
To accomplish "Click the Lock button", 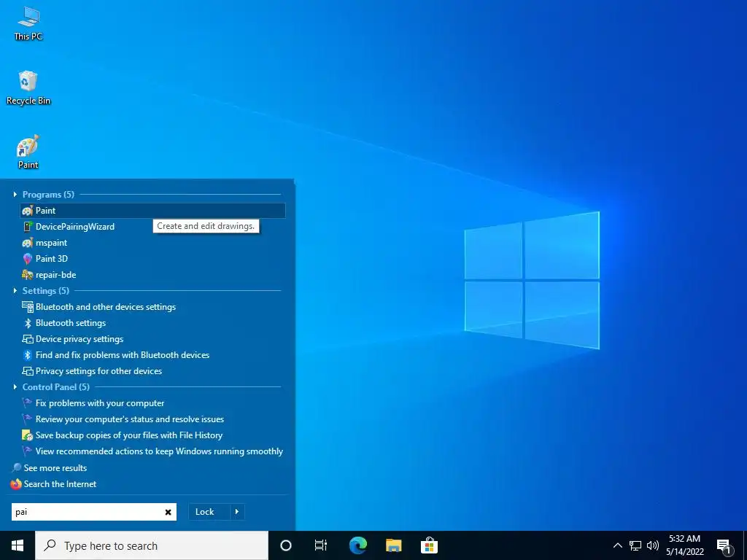I will (x=209, y=512).
